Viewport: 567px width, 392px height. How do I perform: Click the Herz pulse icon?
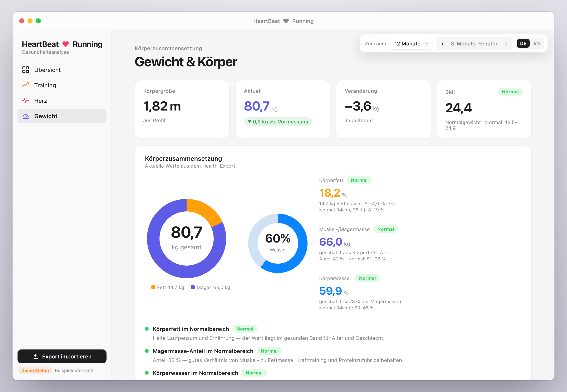(x=26, y=101)
